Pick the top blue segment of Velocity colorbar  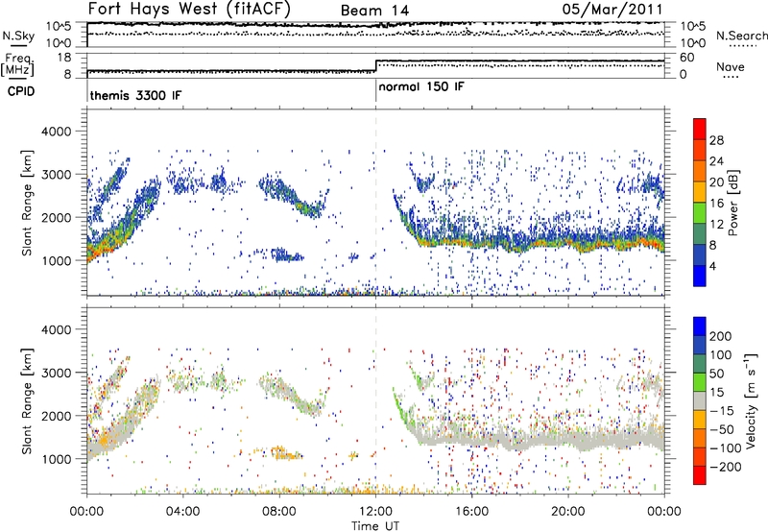point(700,326)
